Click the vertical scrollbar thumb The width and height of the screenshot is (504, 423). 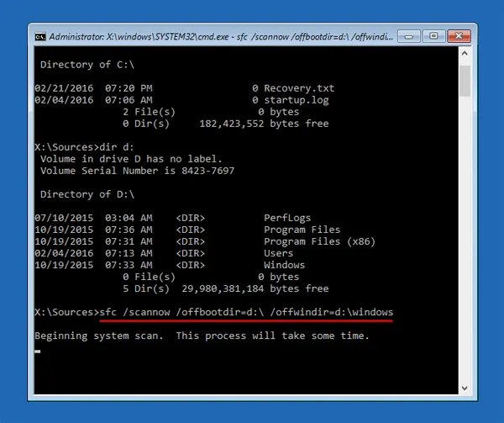pos(465,81)
